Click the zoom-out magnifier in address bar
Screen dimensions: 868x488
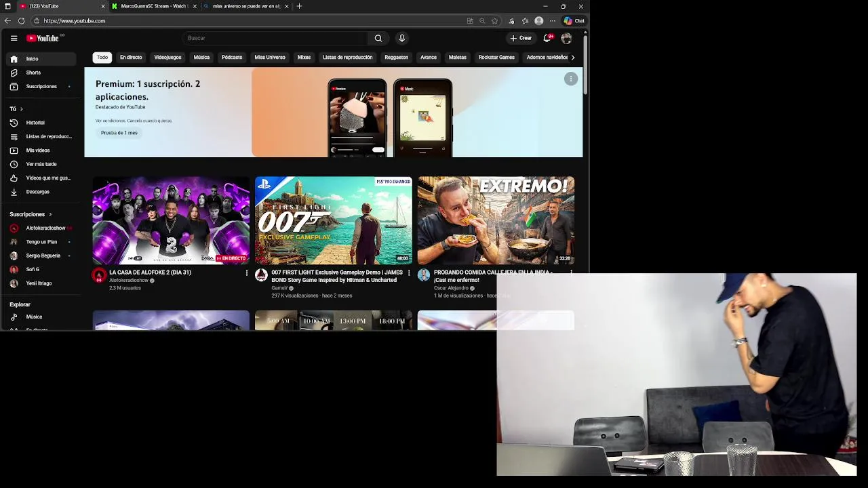(x=482, y=21)
